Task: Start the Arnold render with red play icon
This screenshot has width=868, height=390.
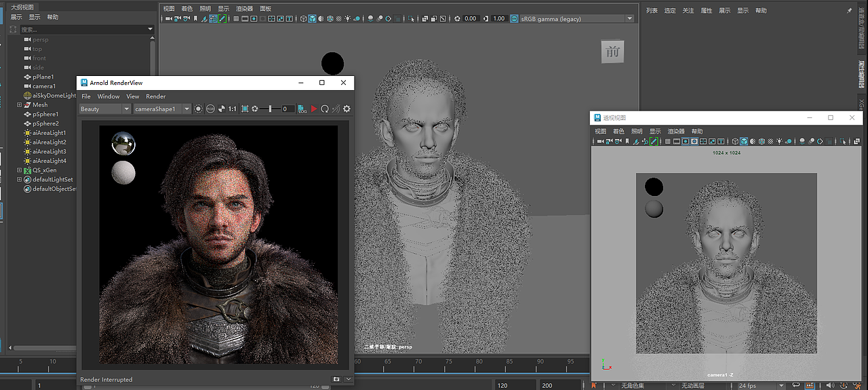Action: (x=313, y=109)
